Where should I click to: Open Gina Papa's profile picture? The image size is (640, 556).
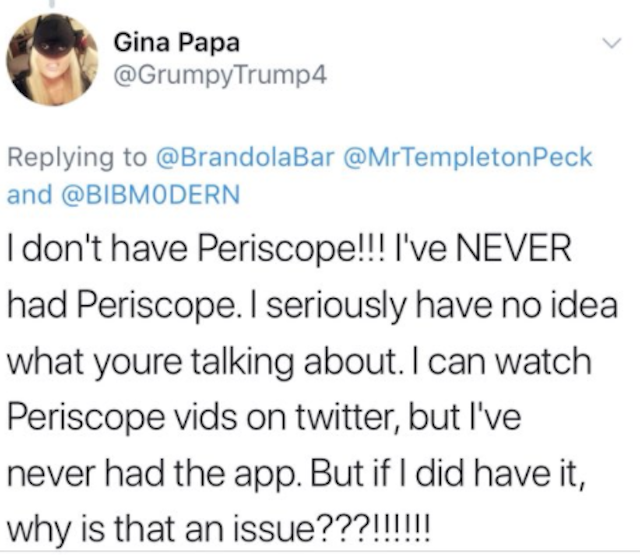[52, 60]
